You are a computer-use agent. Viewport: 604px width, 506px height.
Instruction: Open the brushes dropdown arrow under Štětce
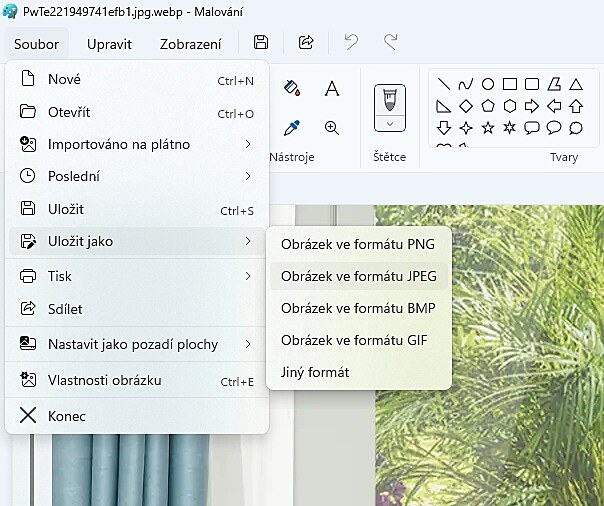[x=389, y=124]
